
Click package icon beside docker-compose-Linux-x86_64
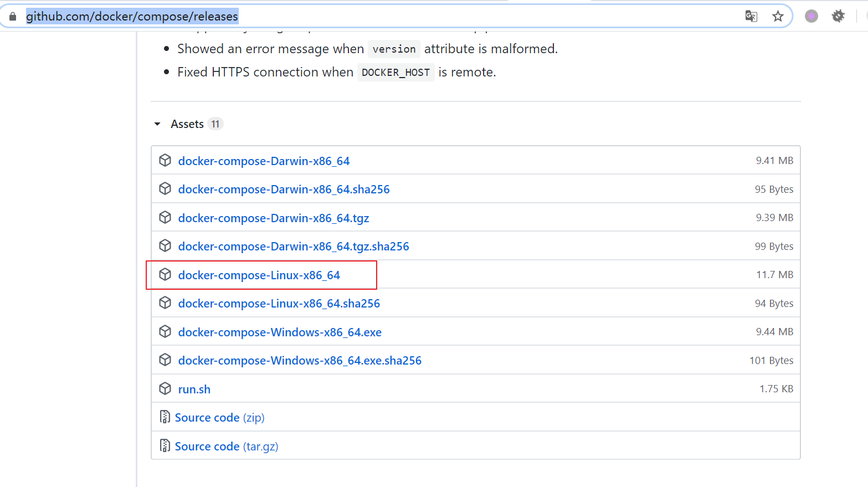pos(165,275)
